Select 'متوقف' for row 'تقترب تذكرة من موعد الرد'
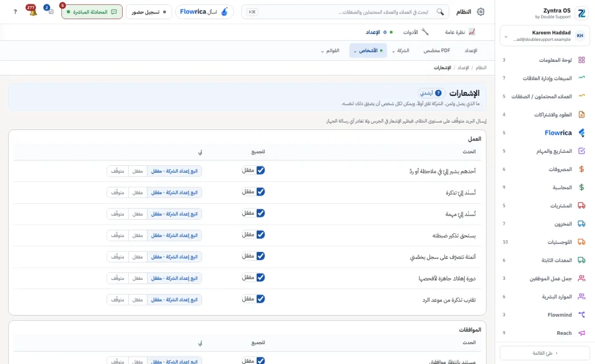Viewport: 595px width, 364px height. [118, 300]
